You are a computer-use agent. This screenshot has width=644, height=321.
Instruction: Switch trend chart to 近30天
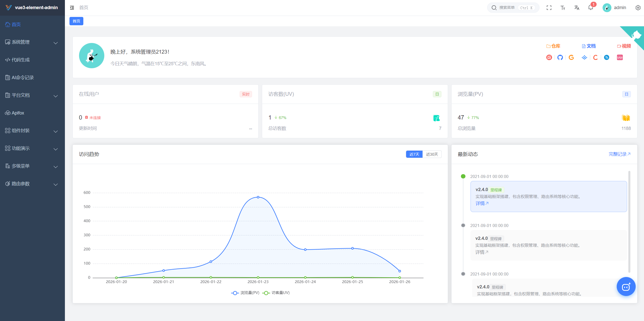pyautogui.click(x=432, y=154)
